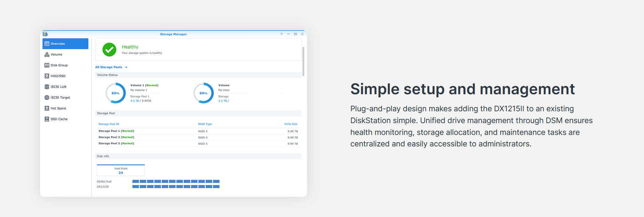The image size is (644, 217).
Task: Sort by Storage Pool ID column header
Action: point(109,124)
